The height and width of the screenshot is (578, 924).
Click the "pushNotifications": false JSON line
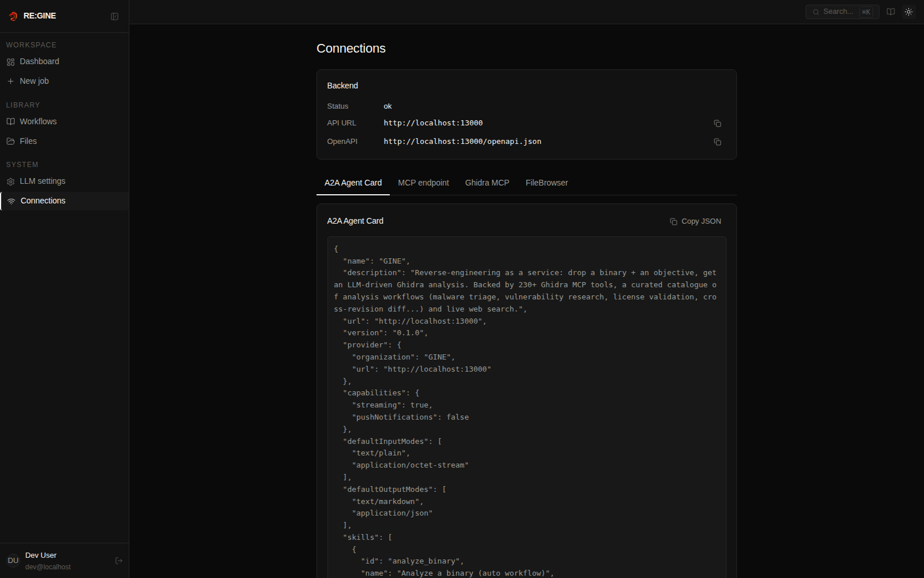pyautogui.click(x=410, y=417)
